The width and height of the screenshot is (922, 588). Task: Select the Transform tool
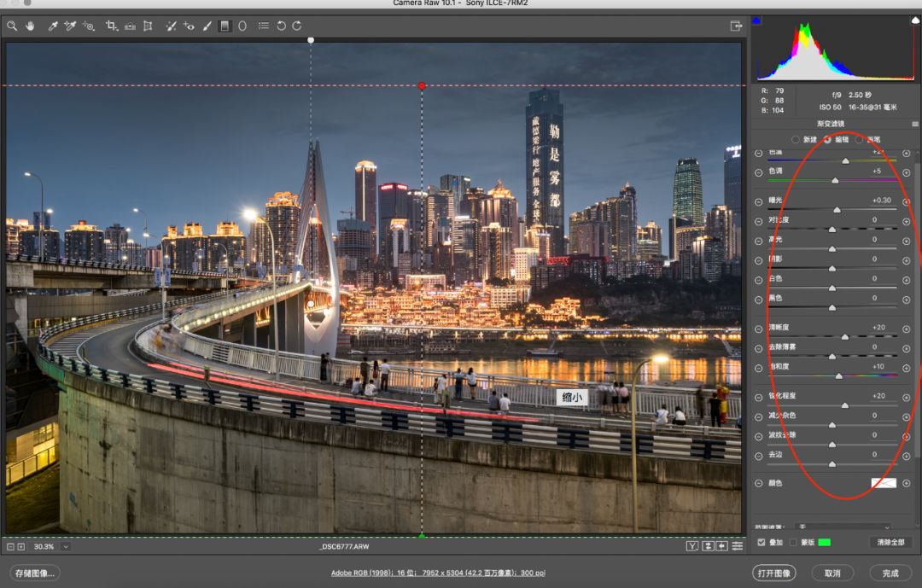coord(148,26)
